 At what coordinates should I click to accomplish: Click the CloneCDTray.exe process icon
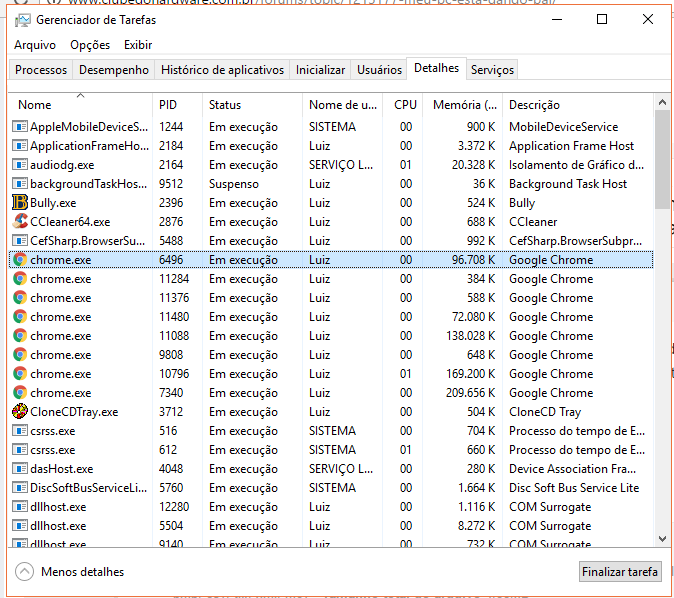(20, 411)
